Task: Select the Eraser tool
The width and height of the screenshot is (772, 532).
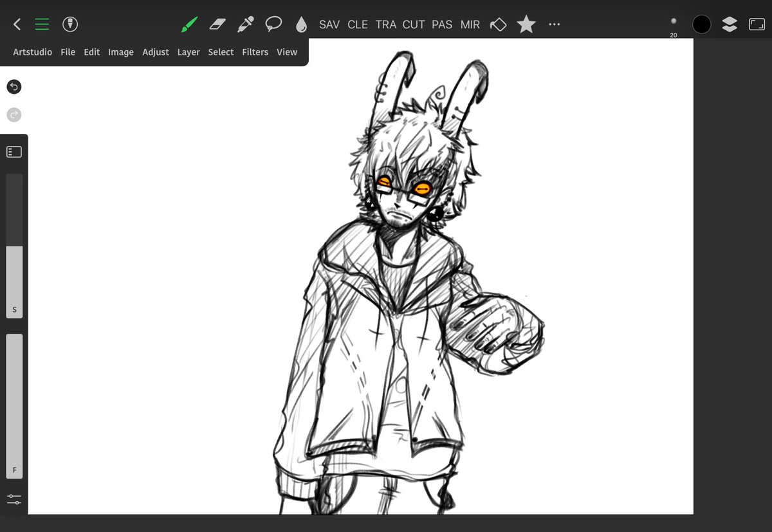Action: 219,24
